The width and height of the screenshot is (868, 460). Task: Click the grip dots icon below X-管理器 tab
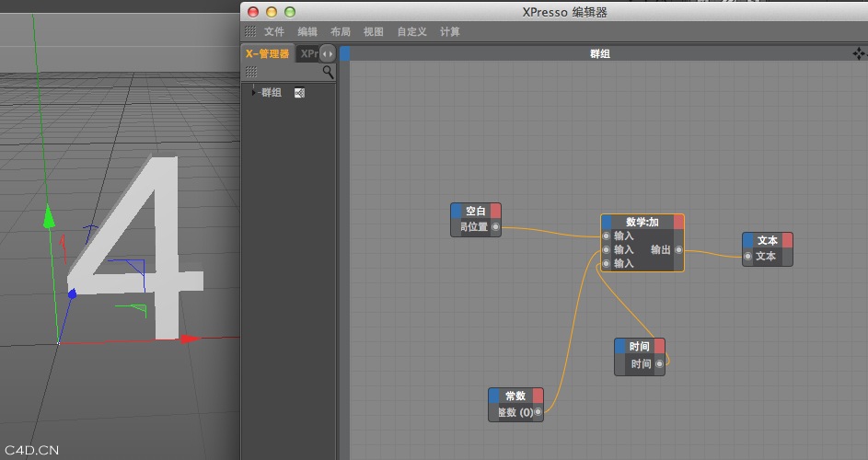tap(250, 72)
